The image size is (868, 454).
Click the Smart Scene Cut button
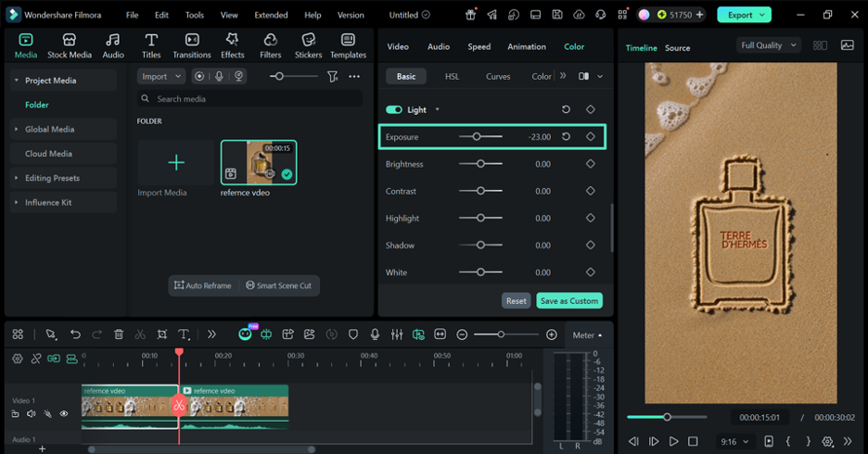279,285
